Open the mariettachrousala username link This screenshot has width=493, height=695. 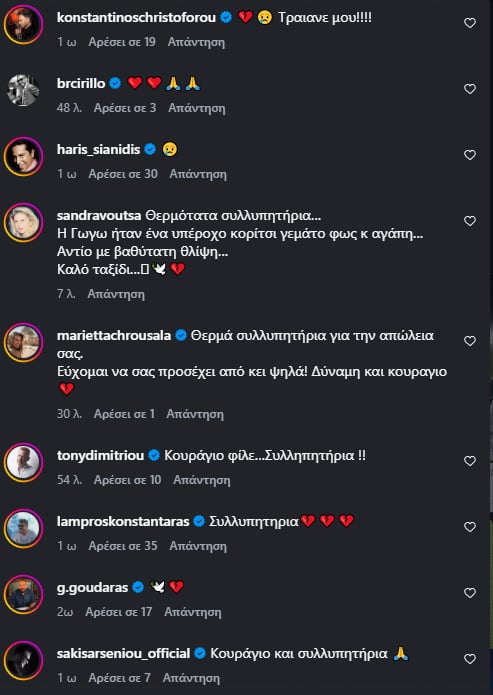114,336
